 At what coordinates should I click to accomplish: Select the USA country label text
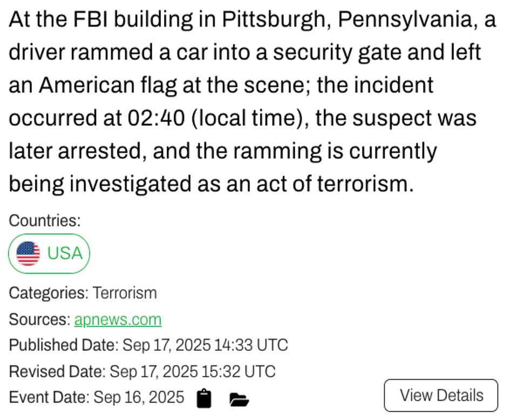click(65, 253)
